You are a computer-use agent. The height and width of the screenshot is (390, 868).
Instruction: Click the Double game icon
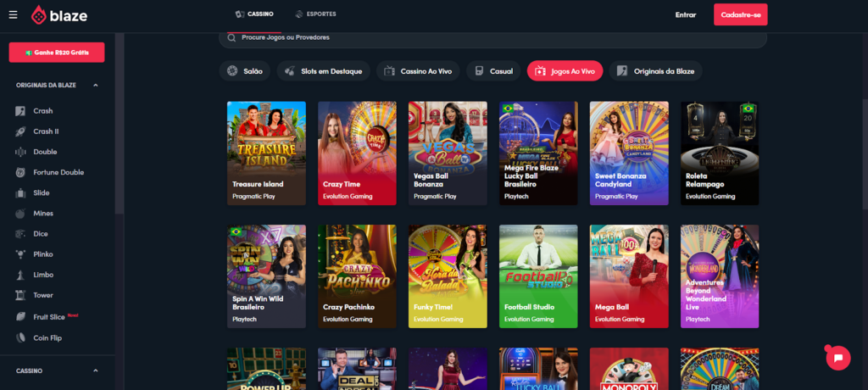[x=20, y=152]
